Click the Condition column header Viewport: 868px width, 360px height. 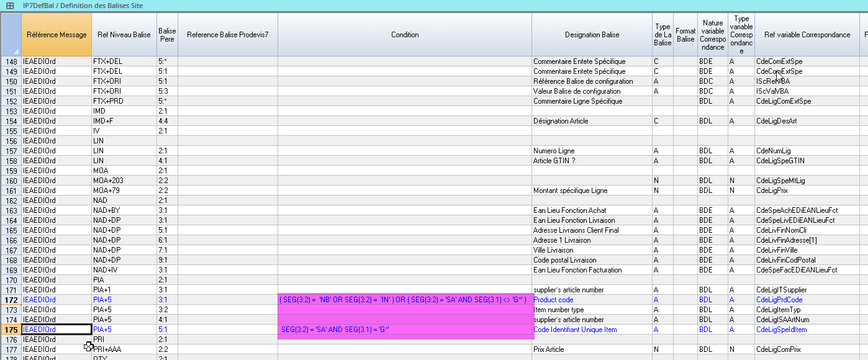405,35
